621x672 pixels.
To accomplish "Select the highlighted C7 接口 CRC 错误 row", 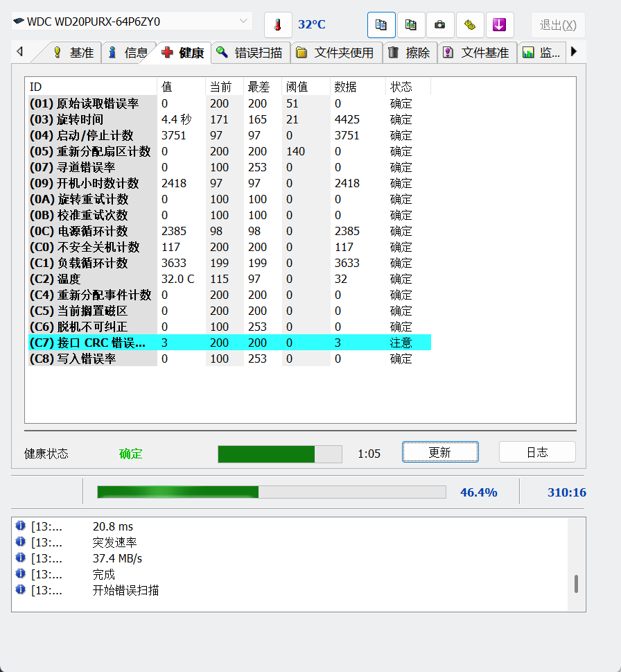I will coord(229,343).
